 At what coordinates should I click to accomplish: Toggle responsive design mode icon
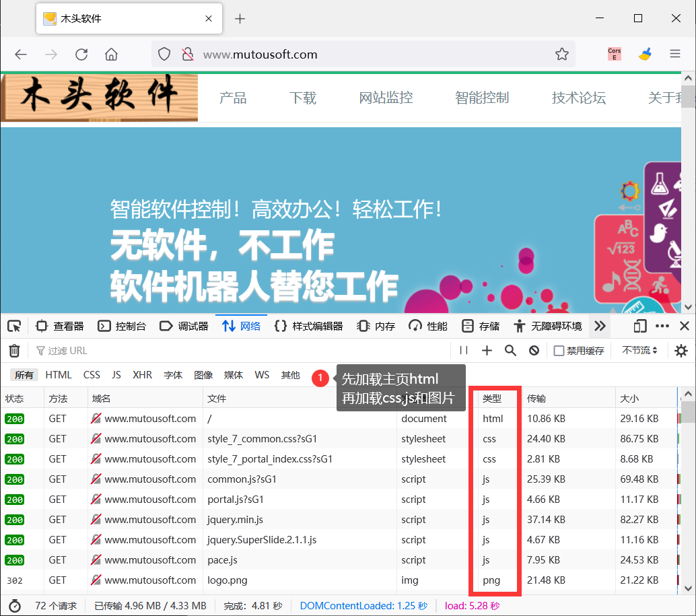639,327
